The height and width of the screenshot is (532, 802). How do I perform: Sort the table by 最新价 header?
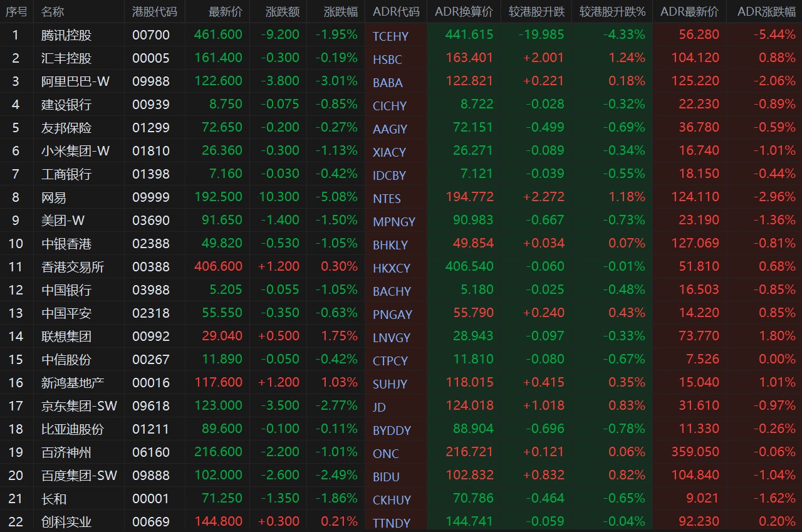[226, 11]
